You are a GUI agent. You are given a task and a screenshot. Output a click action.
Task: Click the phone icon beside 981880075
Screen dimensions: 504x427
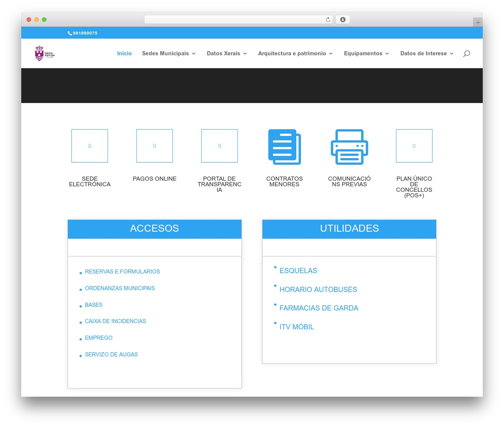coord(70,33)
